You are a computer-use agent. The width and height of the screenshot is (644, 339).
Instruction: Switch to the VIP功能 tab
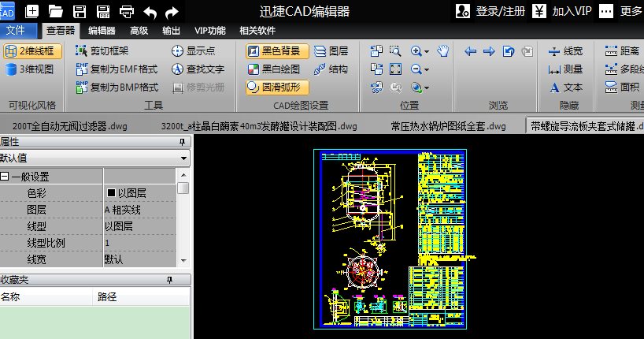pyautogui.click(x=210, y=31)
